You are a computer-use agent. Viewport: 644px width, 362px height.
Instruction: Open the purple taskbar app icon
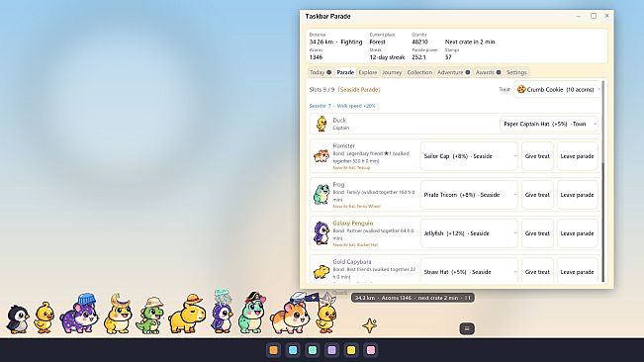[331, 350]
